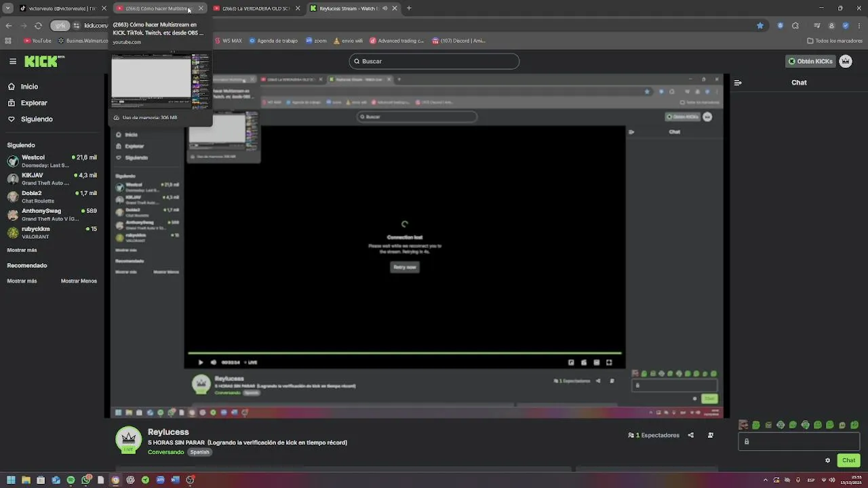Open the KIKJAV followed channel

[x=53, y=179]
